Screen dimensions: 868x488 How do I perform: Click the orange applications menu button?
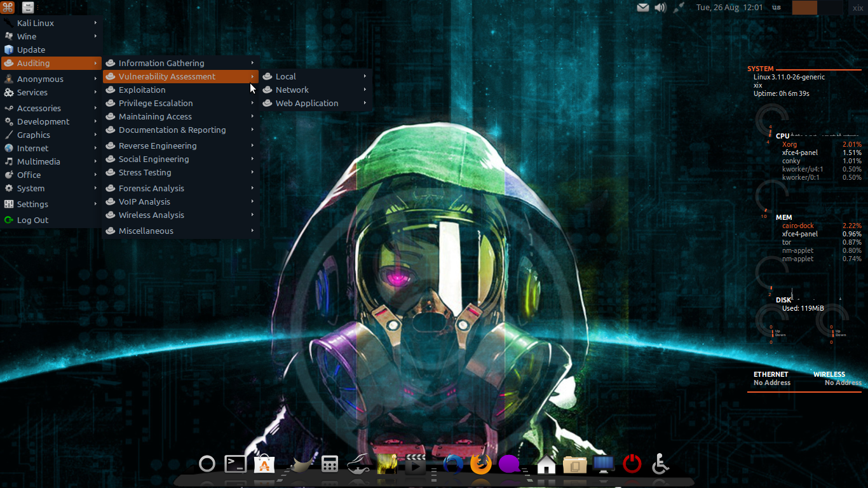pos(8,8)
